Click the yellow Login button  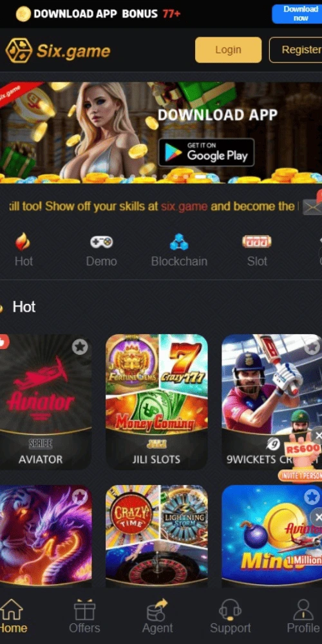click(229, 50)
